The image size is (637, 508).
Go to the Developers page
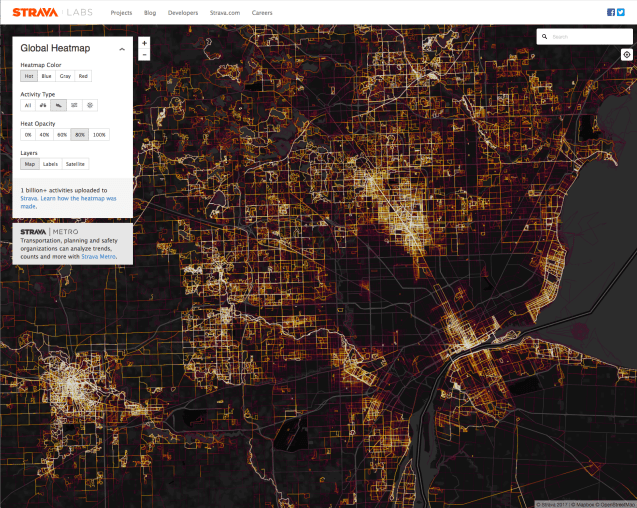point(180,12)
